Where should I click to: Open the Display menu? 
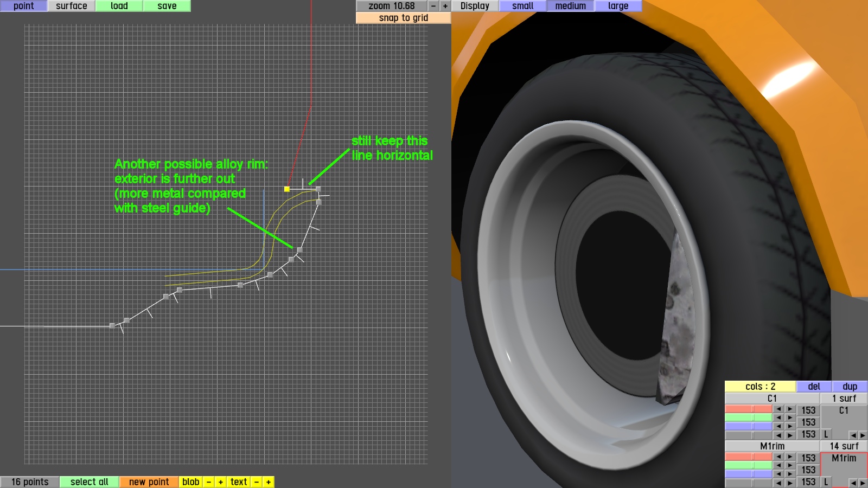pyautogui.click(x=475, y=6)
